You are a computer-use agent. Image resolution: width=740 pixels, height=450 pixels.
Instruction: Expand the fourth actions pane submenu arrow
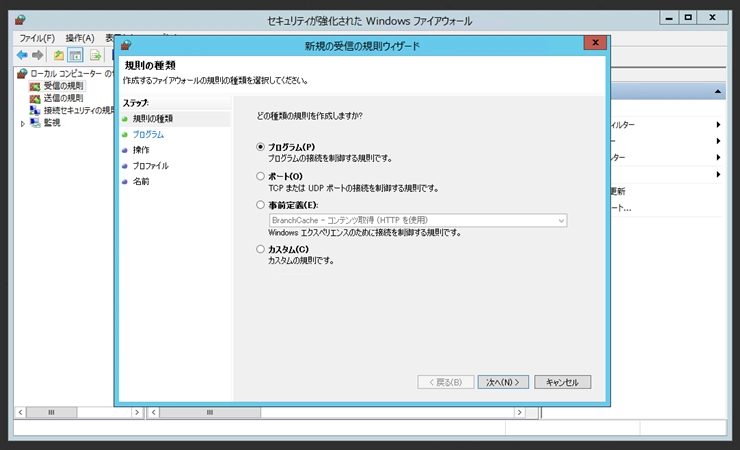point(718,174)
